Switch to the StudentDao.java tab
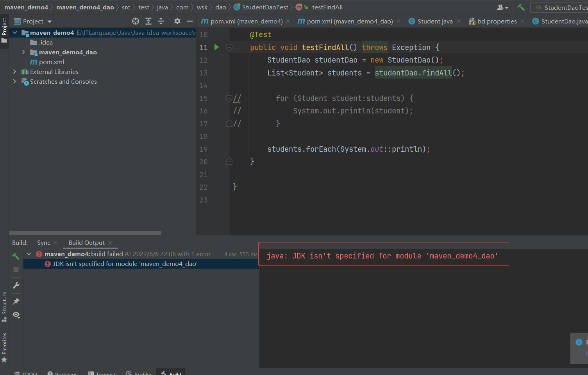This screenshot has height=375, width=588. (x=560, y=21)
